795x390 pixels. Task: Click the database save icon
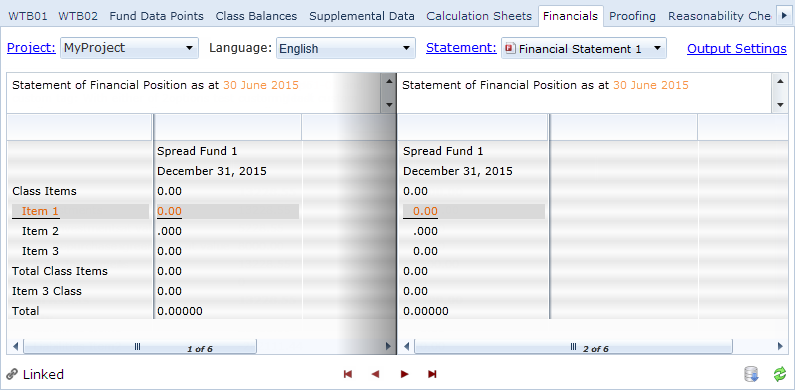coord(751,375)
